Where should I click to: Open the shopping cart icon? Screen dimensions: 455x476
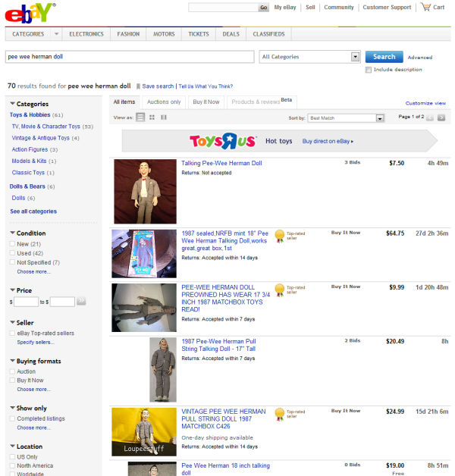[x=426, y=7]
